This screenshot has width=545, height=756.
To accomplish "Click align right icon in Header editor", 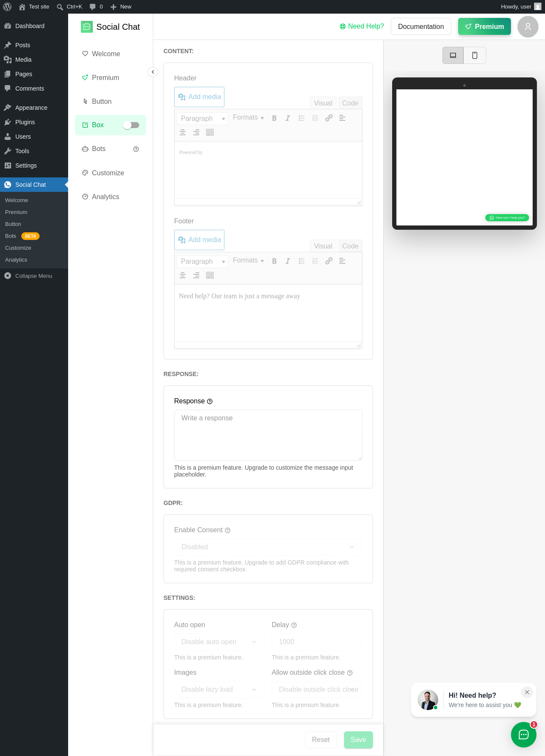I will pos(196,133).
